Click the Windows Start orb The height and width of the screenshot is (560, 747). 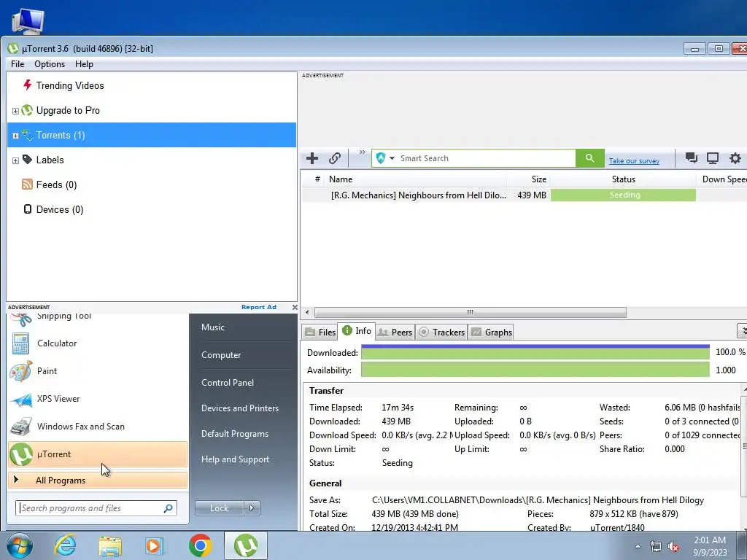pos(20,545)
